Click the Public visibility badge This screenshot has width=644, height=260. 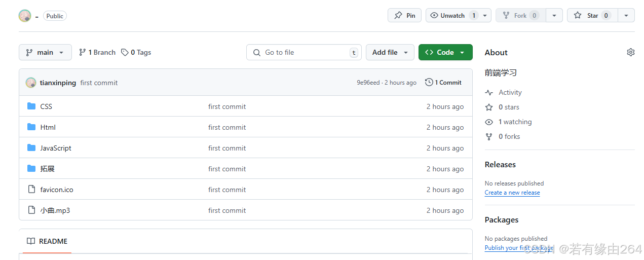click(55, 16)
